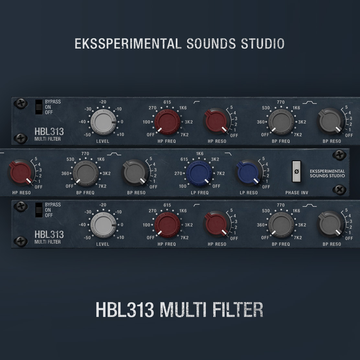Image resolution: width=360 pixels, height=360 pixels.
Task: Click the lower-left screw on the top rack unit
Action: [x=20, y=138]
